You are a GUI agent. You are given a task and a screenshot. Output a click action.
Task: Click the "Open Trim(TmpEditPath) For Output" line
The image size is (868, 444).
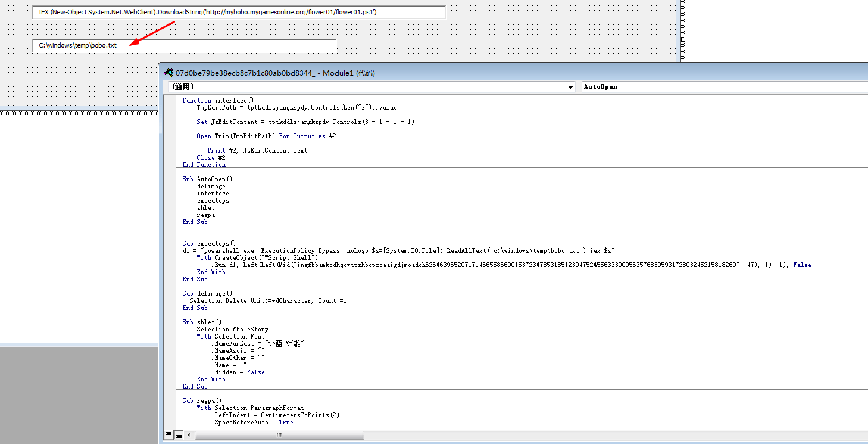267,136
